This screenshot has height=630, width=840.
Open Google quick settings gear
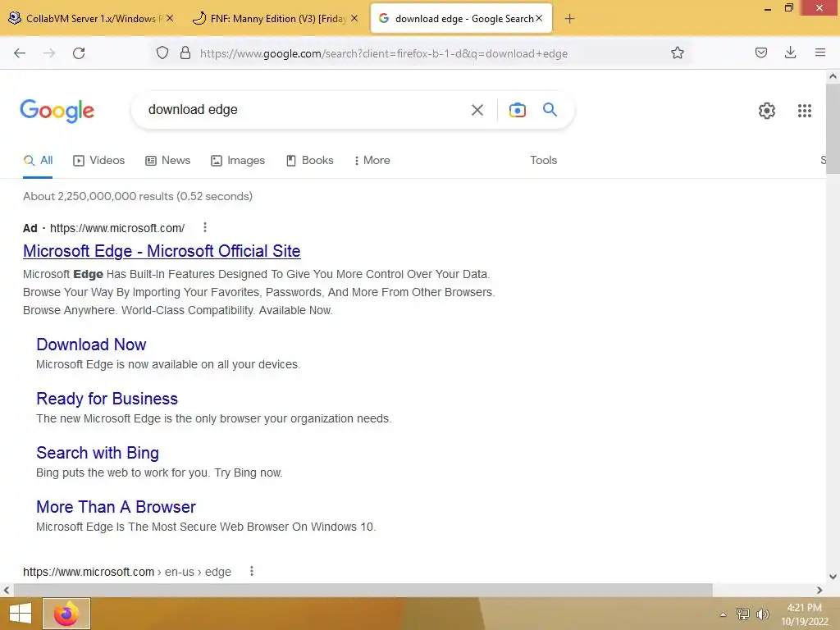[x=767, y=111]
